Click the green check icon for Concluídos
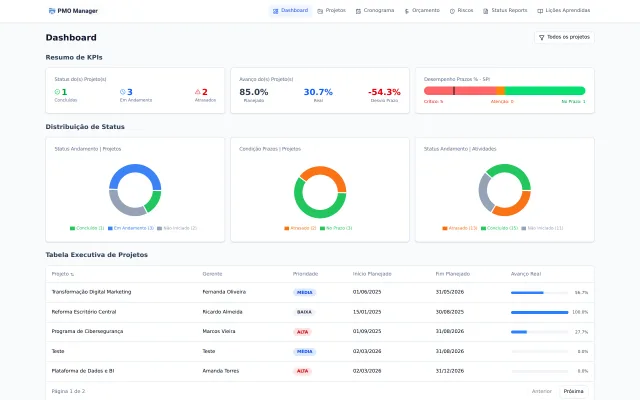Image resolution: width=640 pixels, height=400 pixels. pos(57,92)
